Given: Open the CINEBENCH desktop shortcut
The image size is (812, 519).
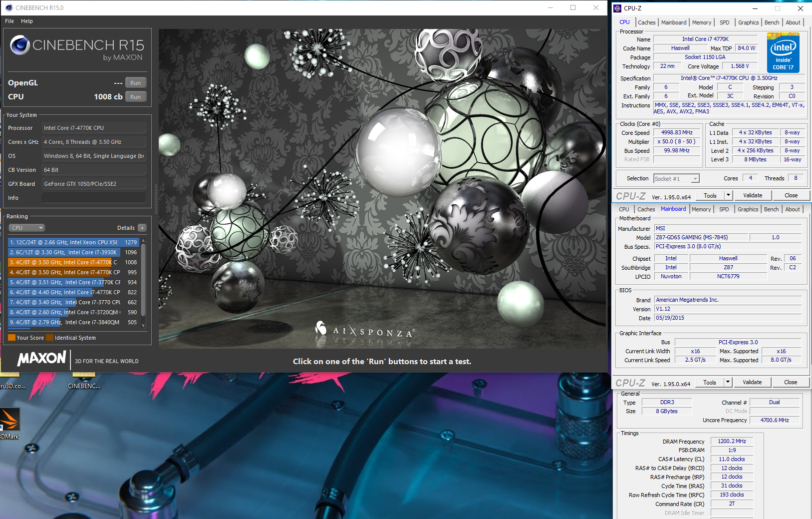Looking at the screenshot, I should coord(84,386).
